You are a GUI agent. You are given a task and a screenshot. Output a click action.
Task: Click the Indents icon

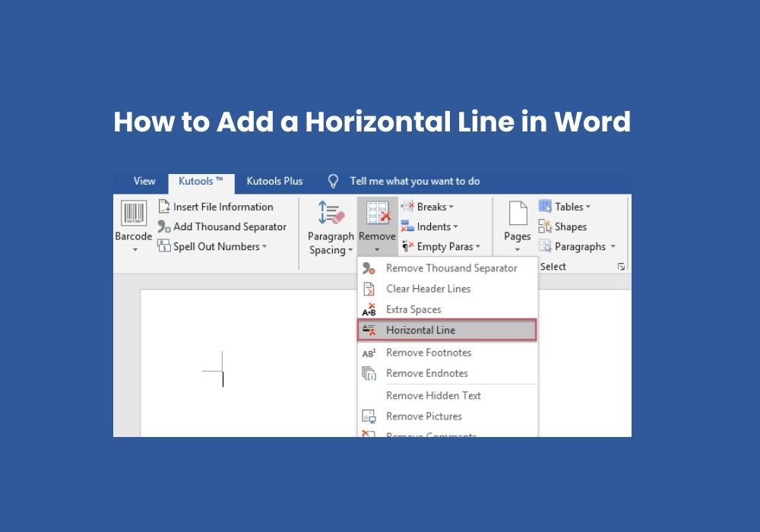pyautogui.click(x=407, y=226)
